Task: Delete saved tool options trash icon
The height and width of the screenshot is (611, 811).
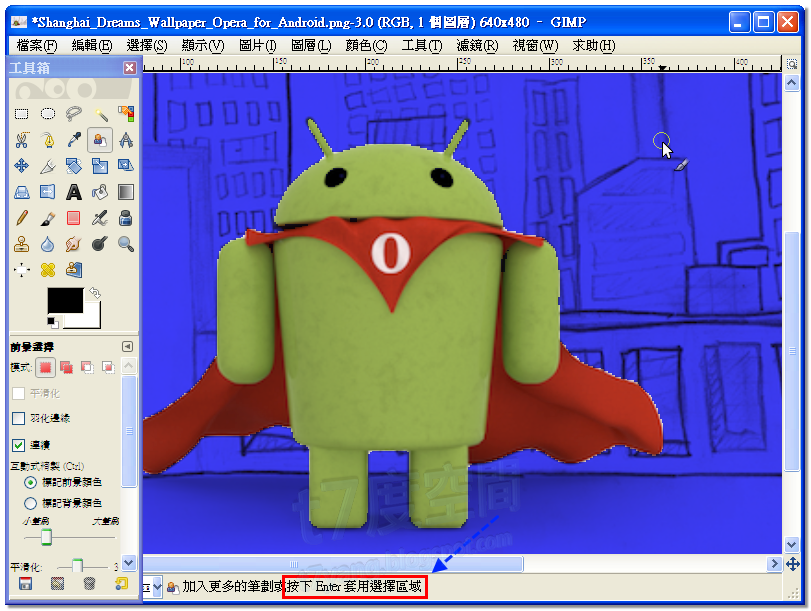Action: [89, 584]
